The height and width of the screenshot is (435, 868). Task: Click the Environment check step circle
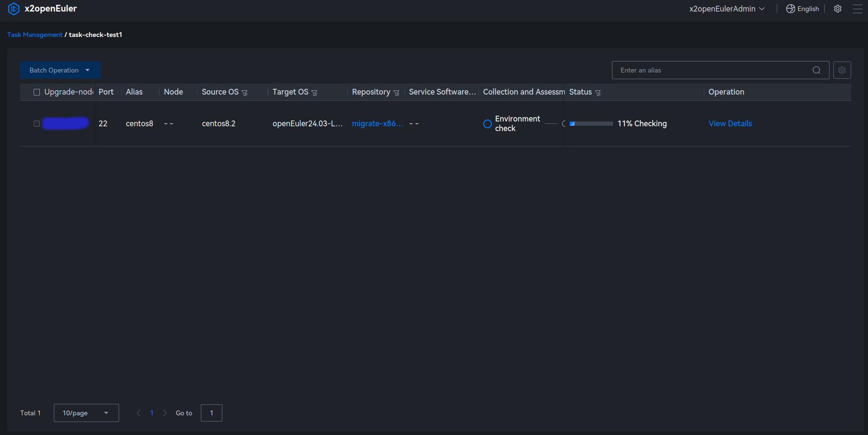click(488, 124)
